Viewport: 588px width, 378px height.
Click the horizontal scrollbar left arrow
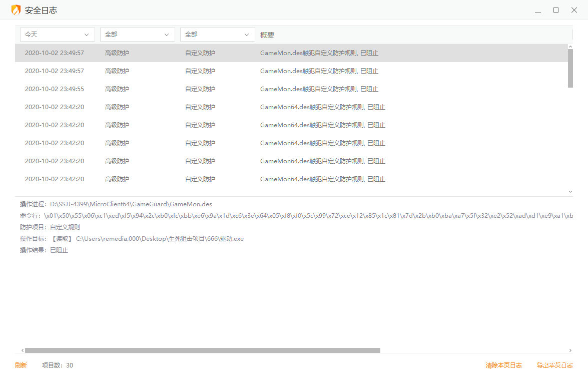(22, 350)
